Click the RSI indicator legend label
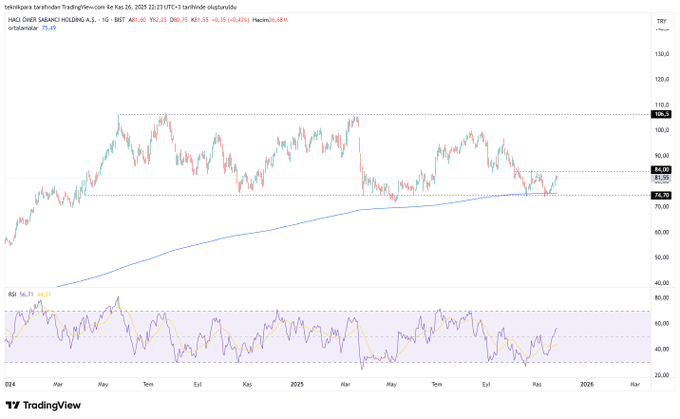 (12, 295)
